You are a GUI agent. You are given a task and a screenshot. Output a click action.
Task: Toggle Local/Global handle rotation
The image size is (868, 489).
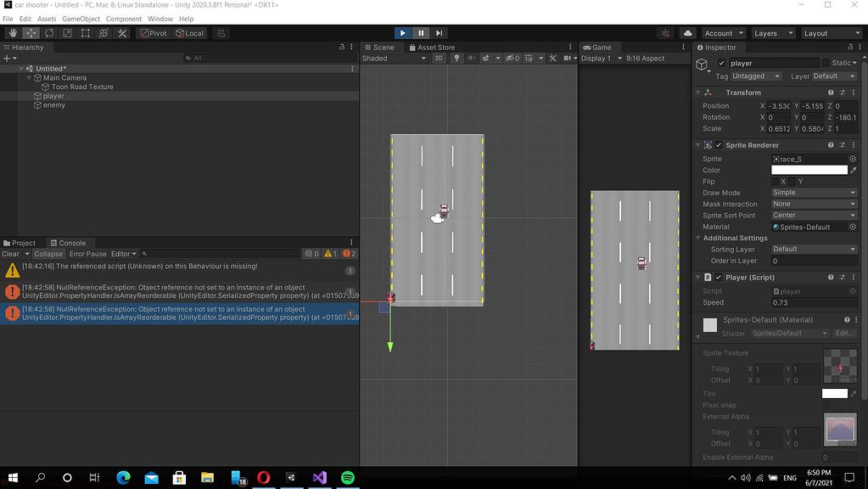(x=190, y=33)
